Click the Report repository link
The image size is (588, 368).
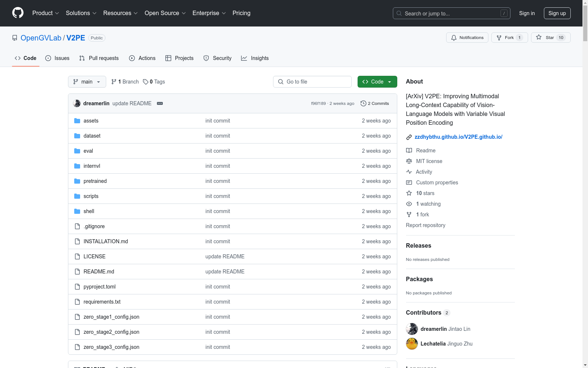[426, 225]
